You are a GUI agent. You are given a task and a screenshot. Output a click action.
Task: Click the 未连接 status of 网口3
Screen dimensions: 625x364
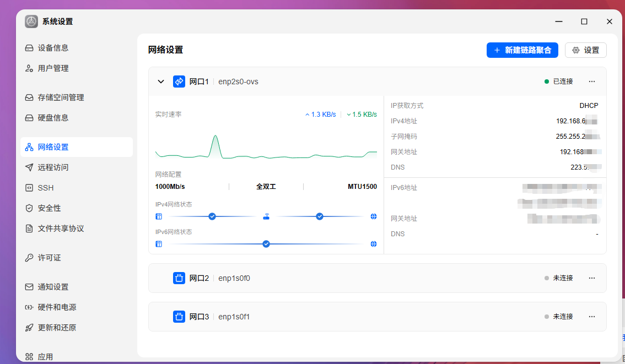[x=559, y=317]
